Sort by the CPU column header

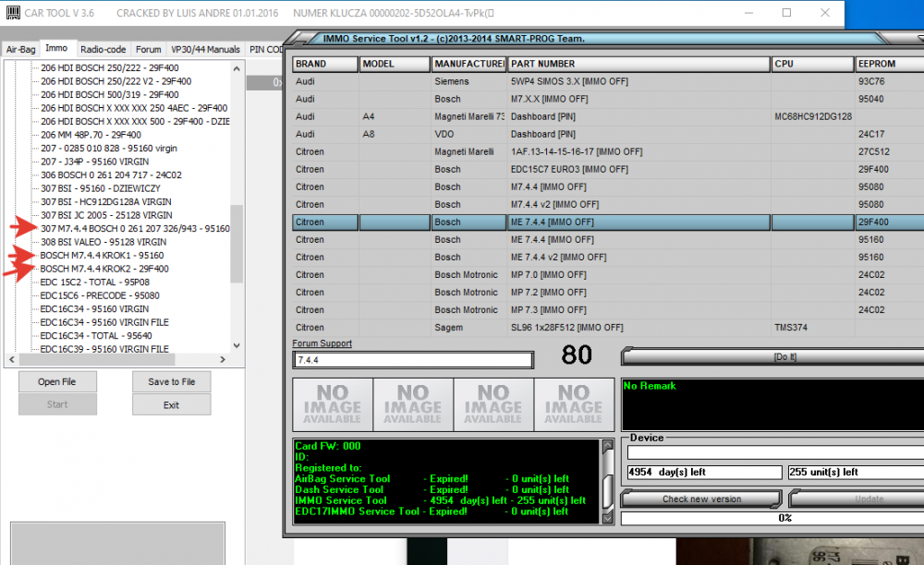(x=812, y=64)
